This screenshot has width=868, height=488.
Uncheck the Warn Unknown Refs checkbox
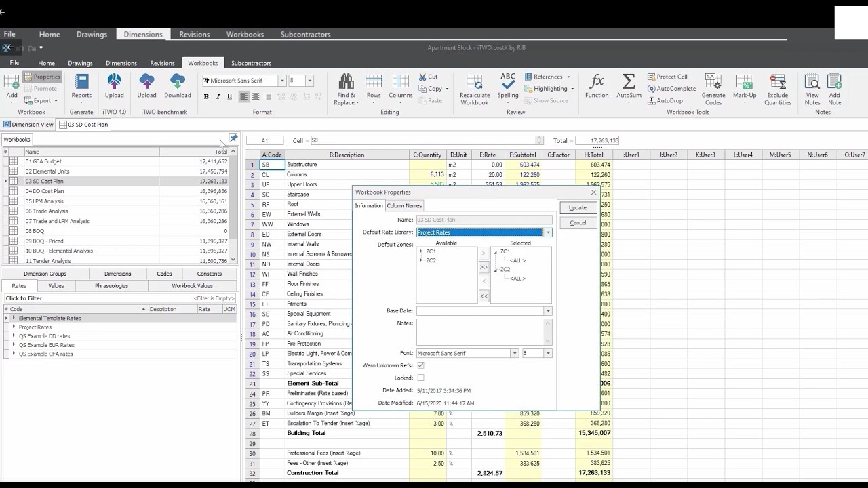[420, 365]
